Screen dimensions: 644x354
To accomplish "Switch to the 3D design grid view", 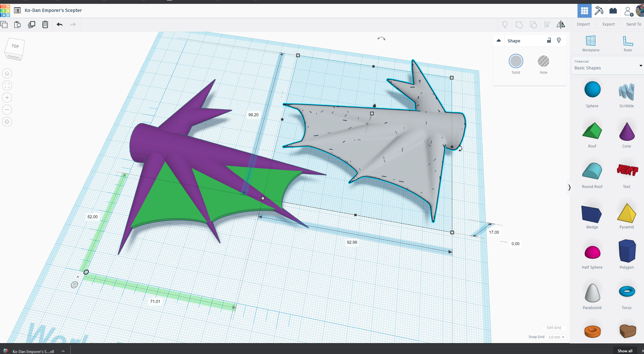I will pyautogui.click(x=585, y=11).
